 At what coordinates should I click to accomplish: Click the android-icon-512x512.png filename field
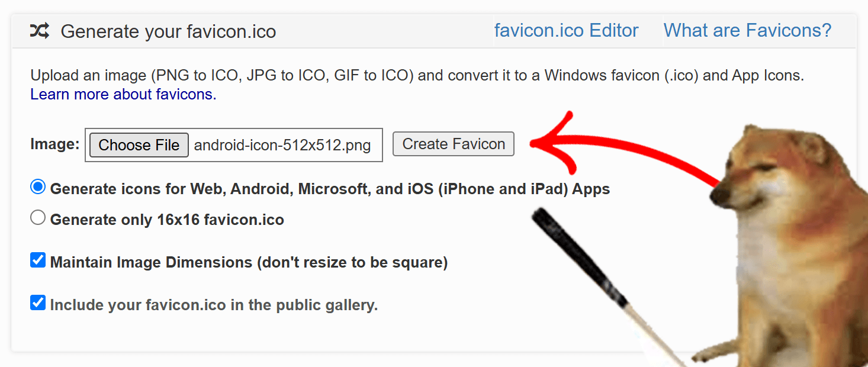(x=284, y=144)
